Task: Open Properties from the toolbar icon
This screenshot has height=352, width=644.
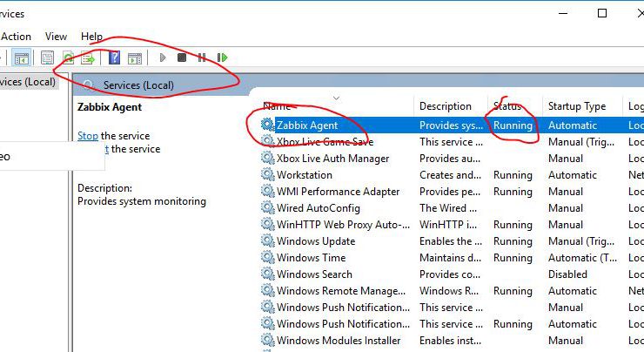Action: [x=47, y=58]
